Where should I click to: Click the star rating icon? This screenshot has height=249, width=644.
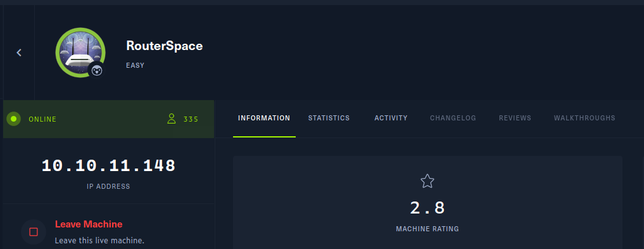pos(427,181)
